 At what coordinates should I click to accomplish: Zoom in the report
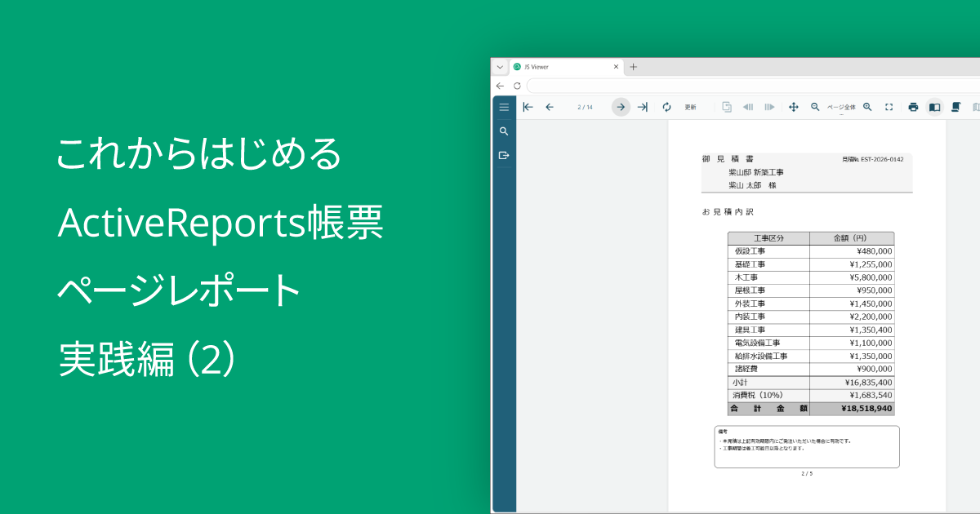pos(867,107)
